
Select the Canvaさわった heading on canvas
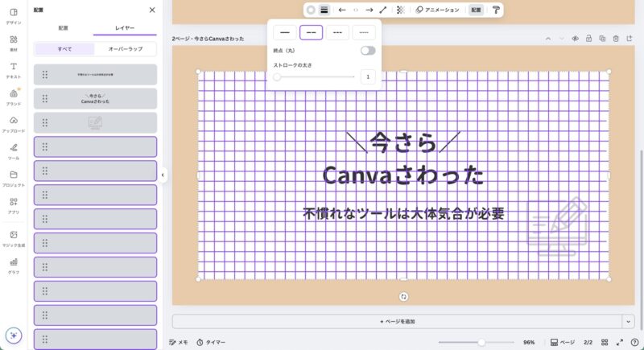[x=403, y=175]
